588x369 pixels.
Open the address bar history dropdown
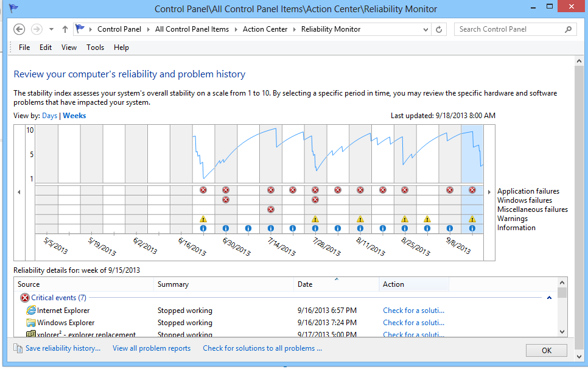(x=426, y=29)
